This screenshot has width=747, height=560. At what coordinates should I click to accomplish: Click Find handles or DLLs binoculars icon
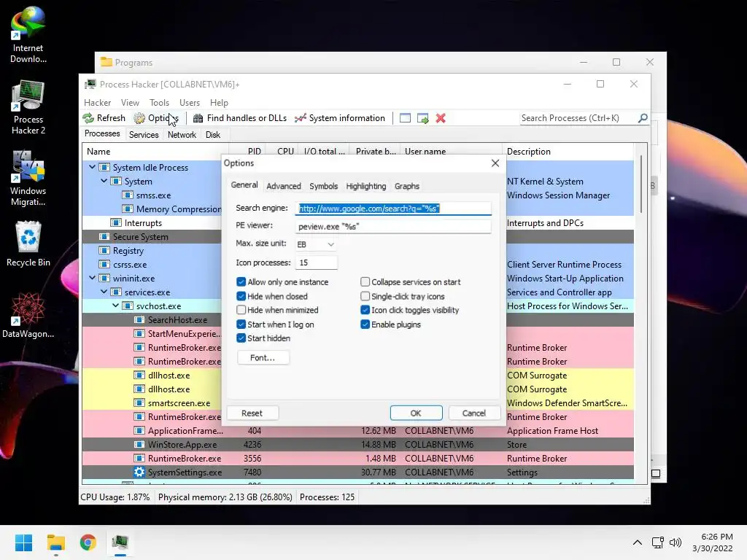coord(198,118)
